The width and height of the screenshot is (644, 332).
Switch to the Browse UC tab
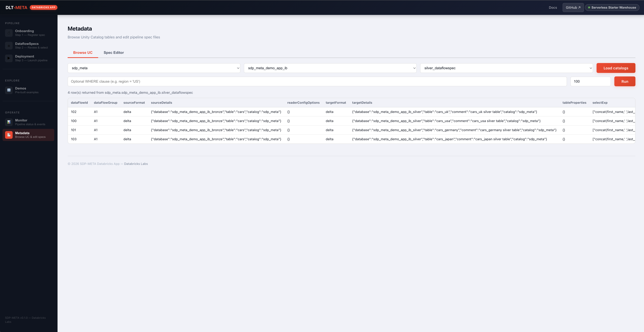[83, 53]
